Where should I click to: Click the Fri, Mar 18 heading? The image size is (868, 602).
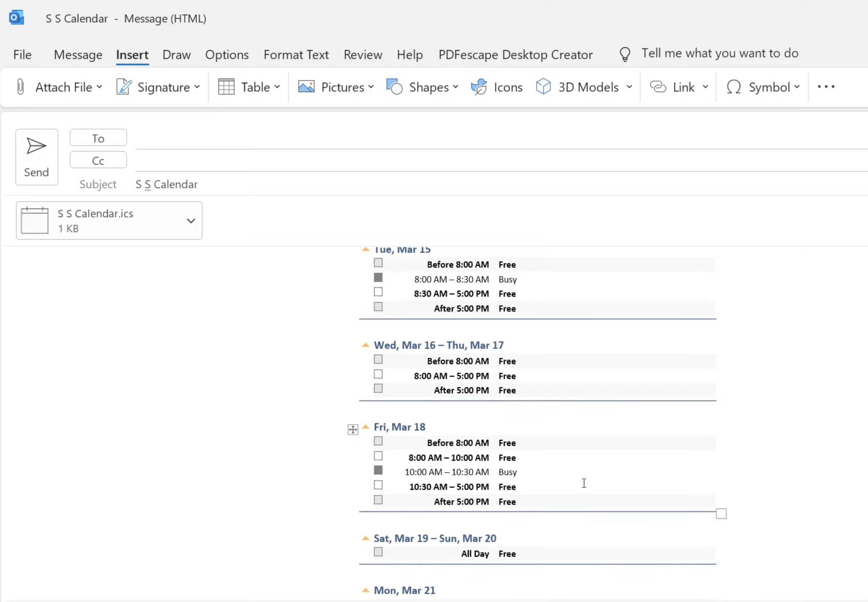coord(399,427)
